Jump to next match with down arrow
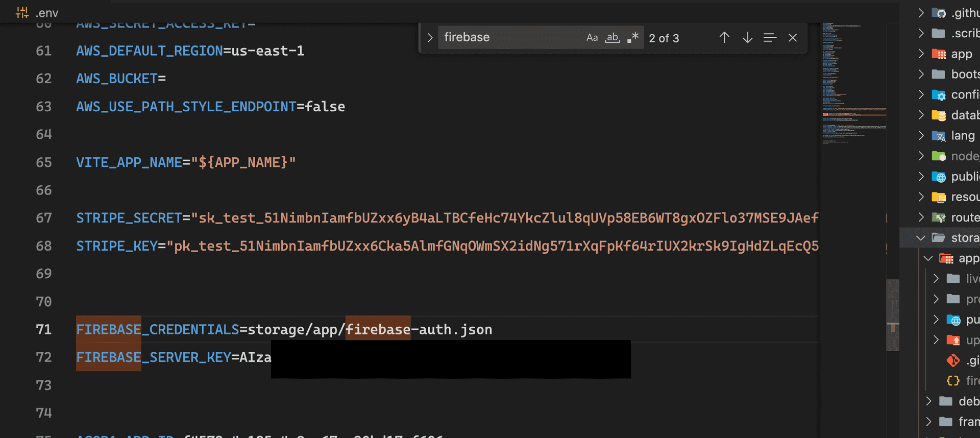The image size is (980, 438). tap(747, 38)
